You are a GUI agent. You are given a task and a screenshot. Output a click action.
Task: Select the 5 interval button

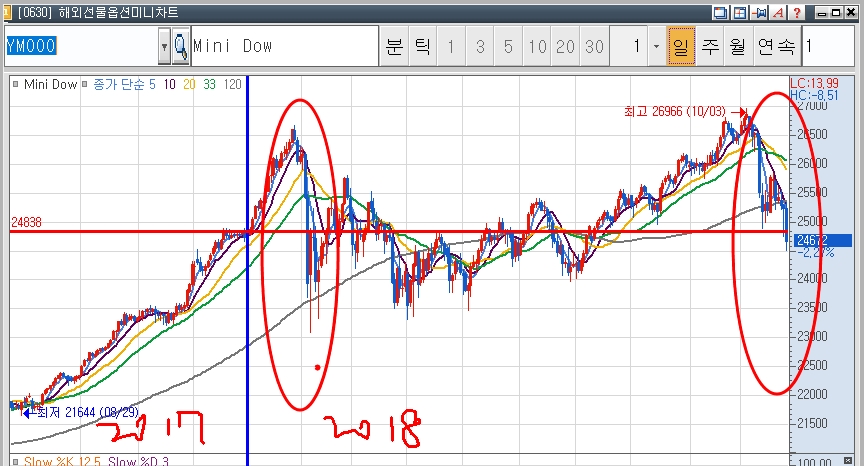coord(508,46)
